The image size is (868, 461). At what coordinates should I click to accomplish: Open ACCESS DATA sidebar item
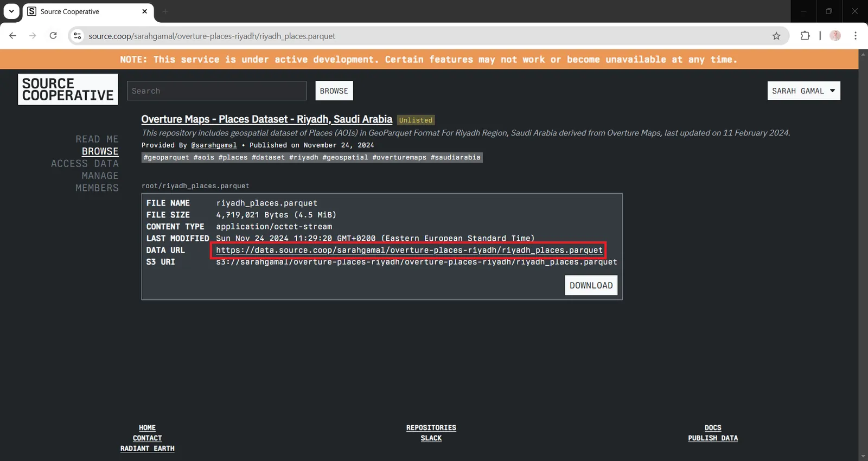coord(85,164)
